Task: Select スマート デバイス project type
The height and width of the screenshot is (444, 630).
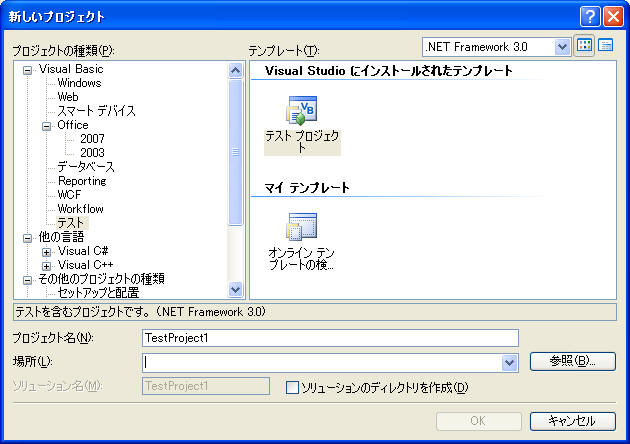Action: (x=96, y=111)
